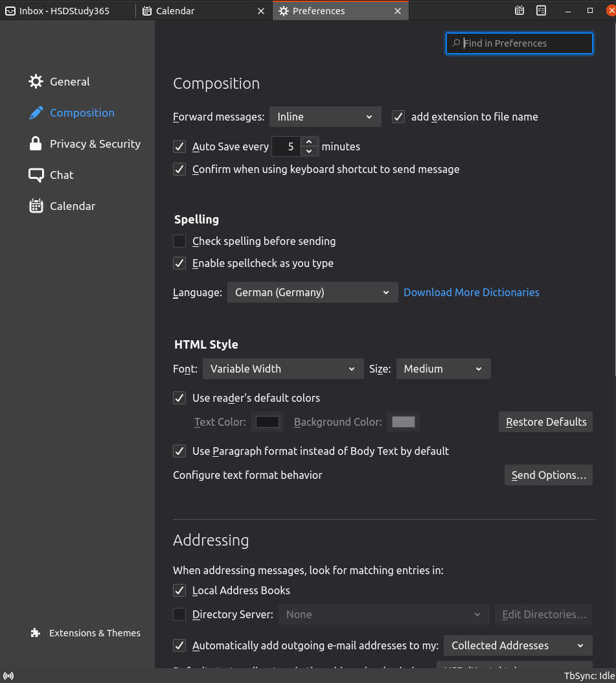The width and height of the screenshot is (616, 683).
Task: Toggle the Directory Server checkbox
Action: [179, 614]
